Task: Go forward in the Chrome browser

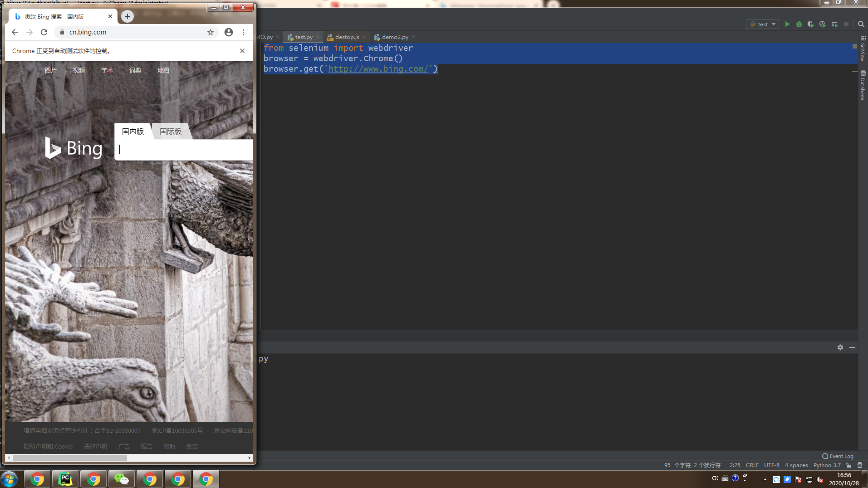Action: click(29, 32)
